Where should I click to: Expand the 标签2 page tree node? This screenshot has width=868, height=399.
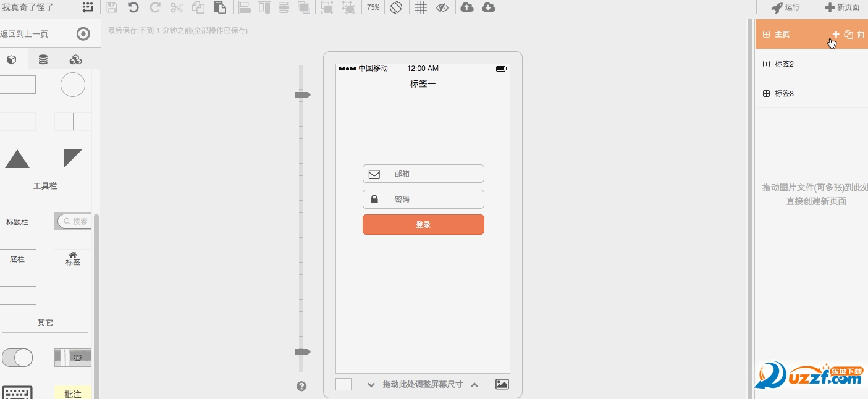pos(767,64)
